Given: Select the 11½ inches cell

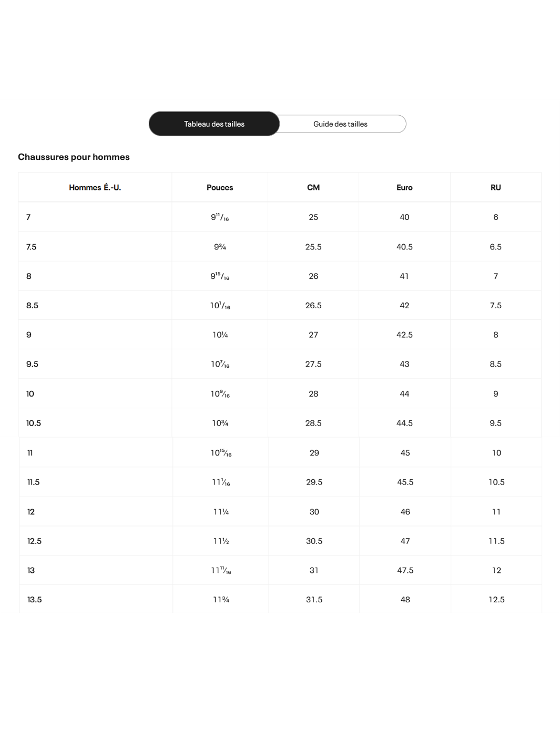Looking at the screenshot, I should point(221,541).
